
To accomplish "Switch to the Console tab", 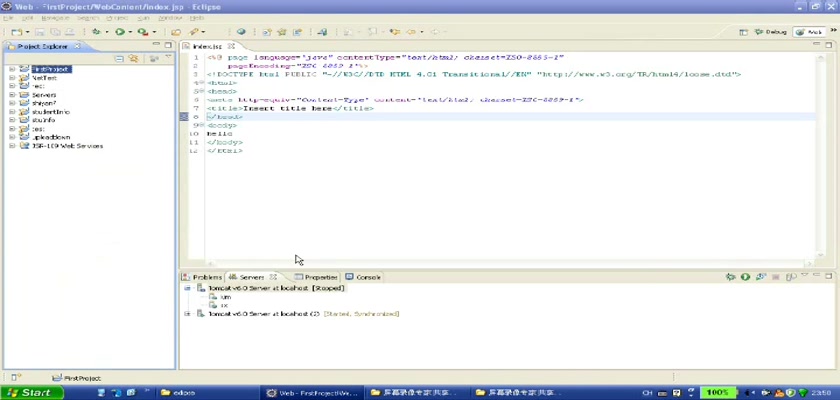I will [x=367, y=276].
